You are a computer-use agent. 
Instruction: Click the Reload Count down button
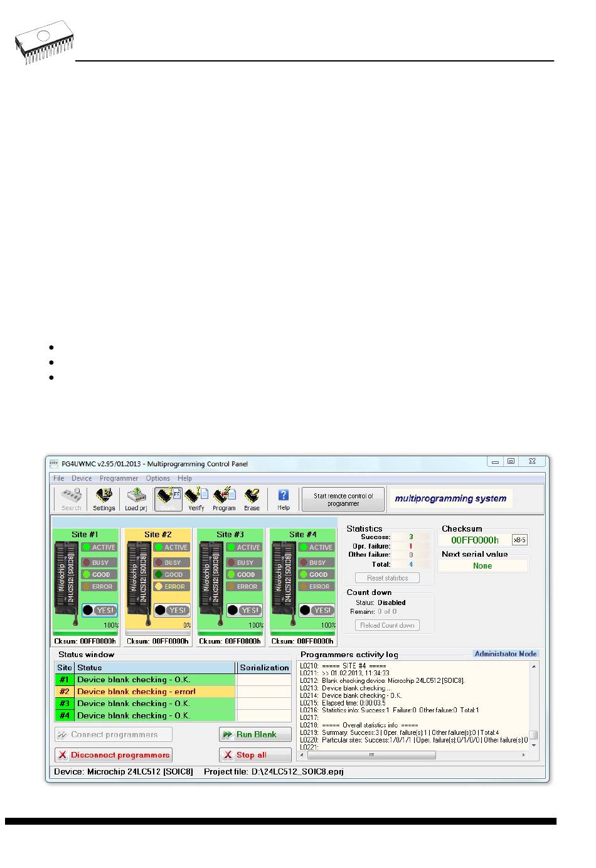(387, 625)
